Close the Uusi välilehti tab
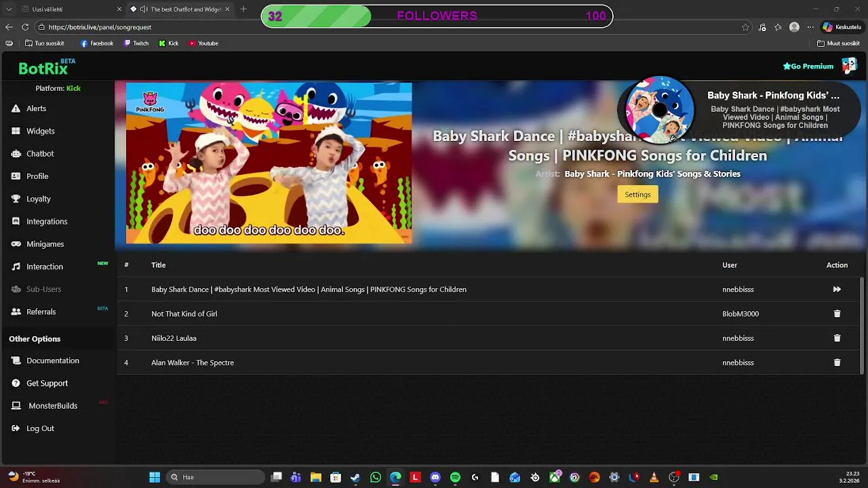This screenshot has width=868, height=488. pyautogui.click(x=119, y=9)
